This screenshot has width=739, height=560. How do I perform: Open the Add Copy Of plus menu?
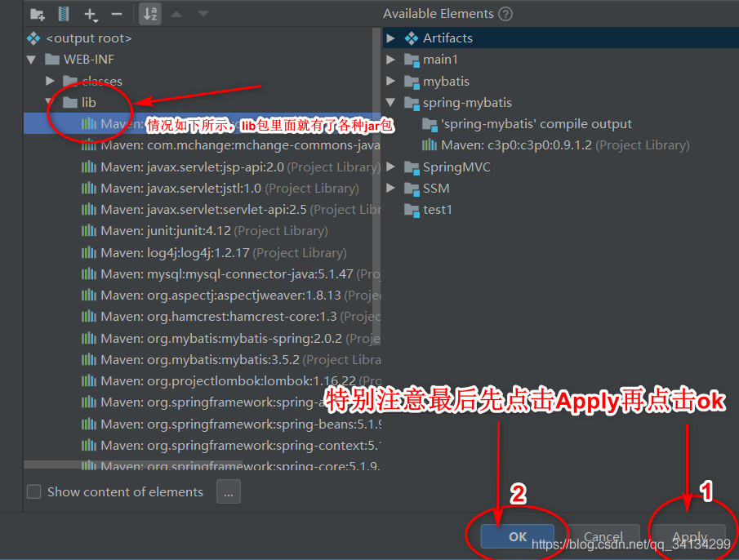click(x=91, y=15)
